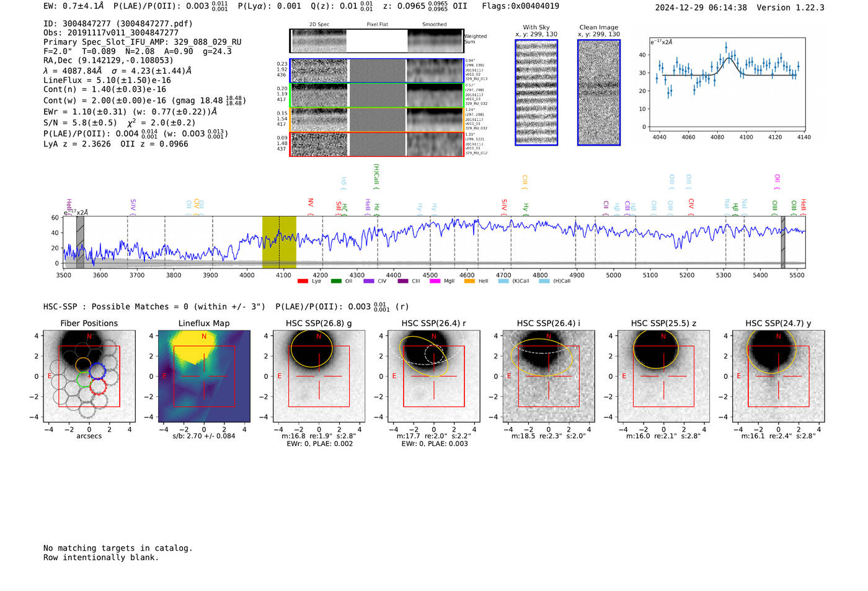The width and height of the screenshot is (868, 591).
Task: Open the HSC SSP(24.7) y image
Action: tap(779, 376)
